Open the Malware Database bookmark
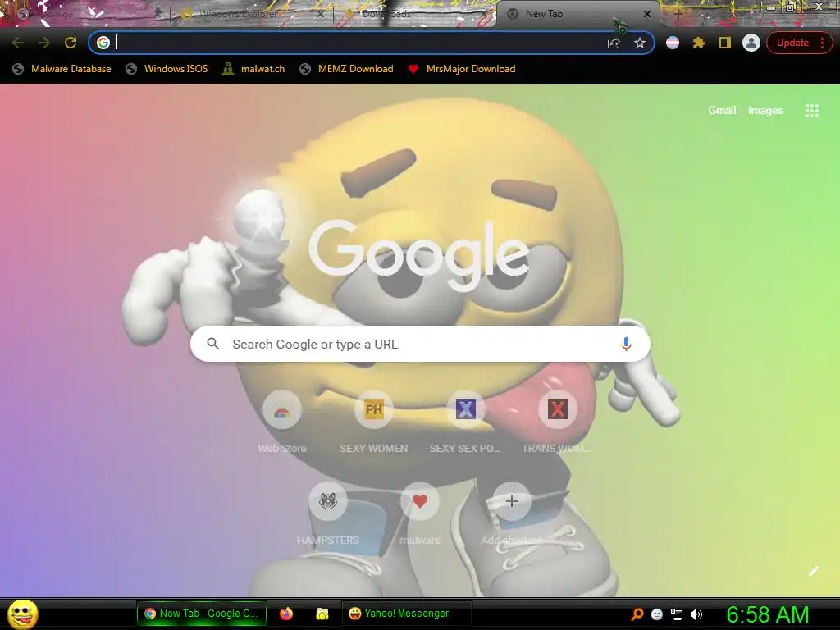840x630 pixels. click(62, 69)
